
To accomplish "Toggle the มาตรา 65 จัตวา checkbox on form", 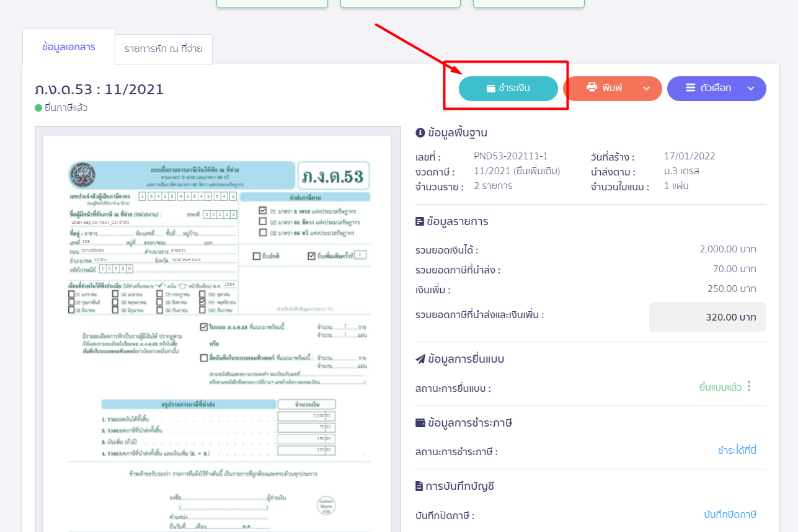I will pos(264,221).
